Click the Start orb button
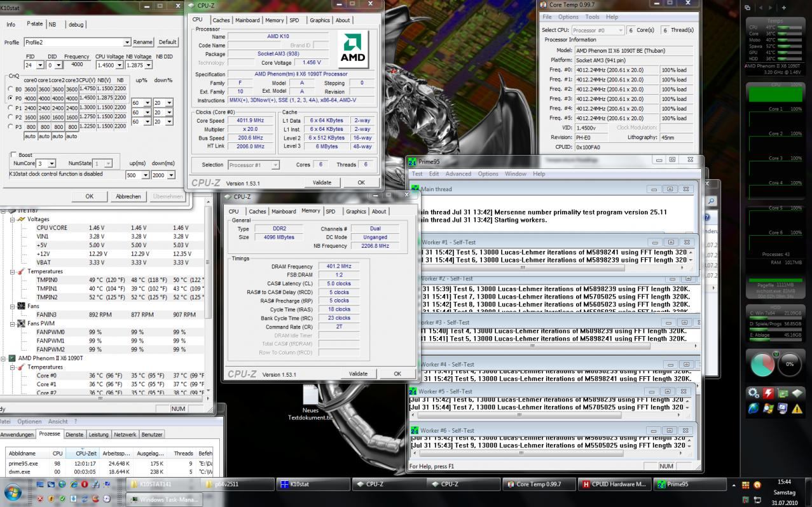The height and width of the screenshot is (507, 812). point(13,492)
